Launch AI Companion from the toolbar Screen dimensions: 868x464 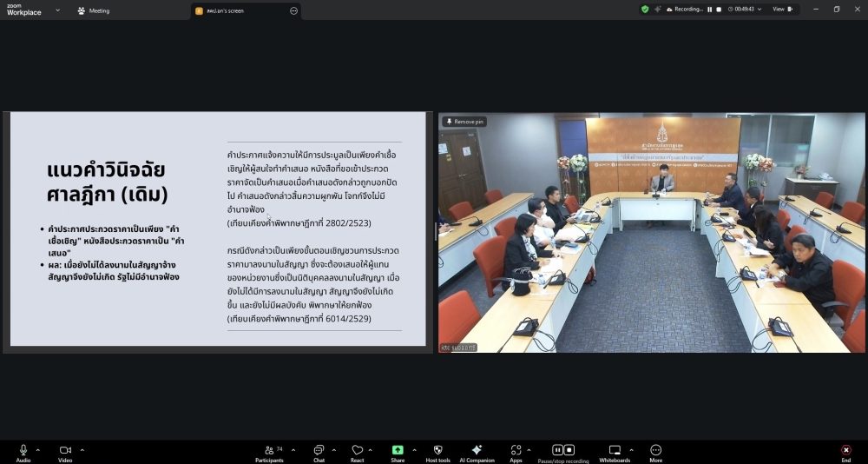(x=477, y=450)
